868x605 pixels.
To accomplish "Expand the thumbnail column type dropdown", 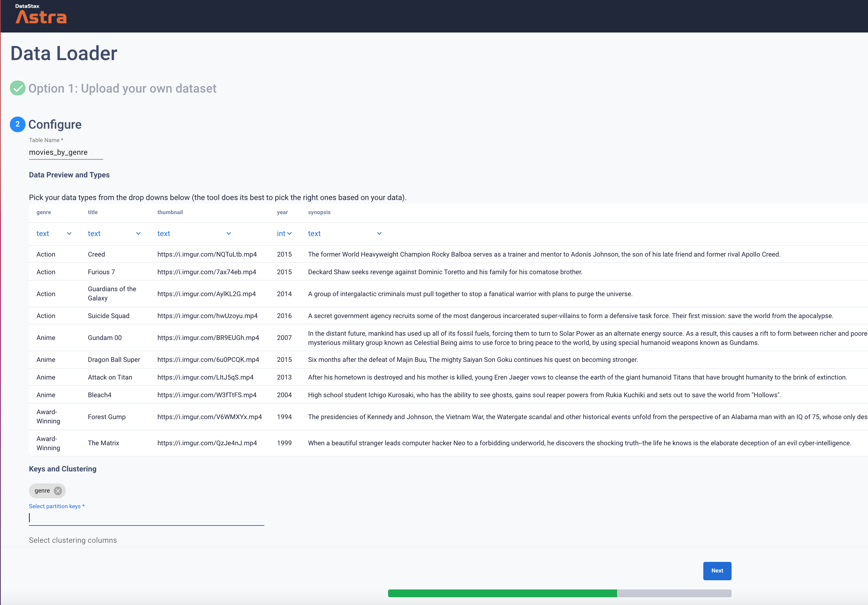I will 194,234.
